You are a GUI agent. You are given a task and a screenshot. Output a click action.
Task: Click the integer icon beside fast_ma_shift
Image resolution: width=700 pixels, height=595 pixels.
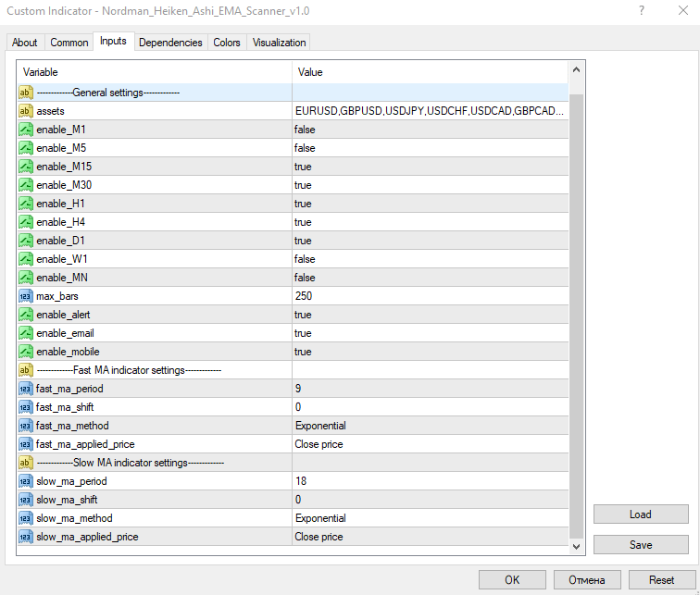point(25,407)
